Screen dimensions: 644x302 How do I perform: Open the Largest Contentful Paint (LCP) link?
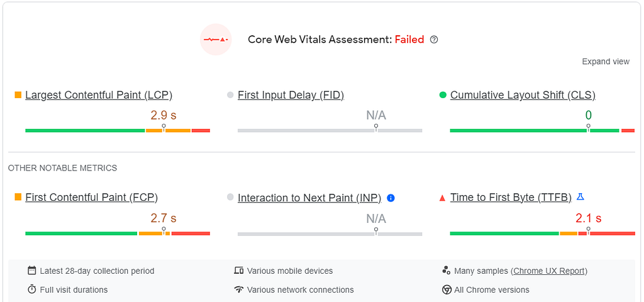99,95
